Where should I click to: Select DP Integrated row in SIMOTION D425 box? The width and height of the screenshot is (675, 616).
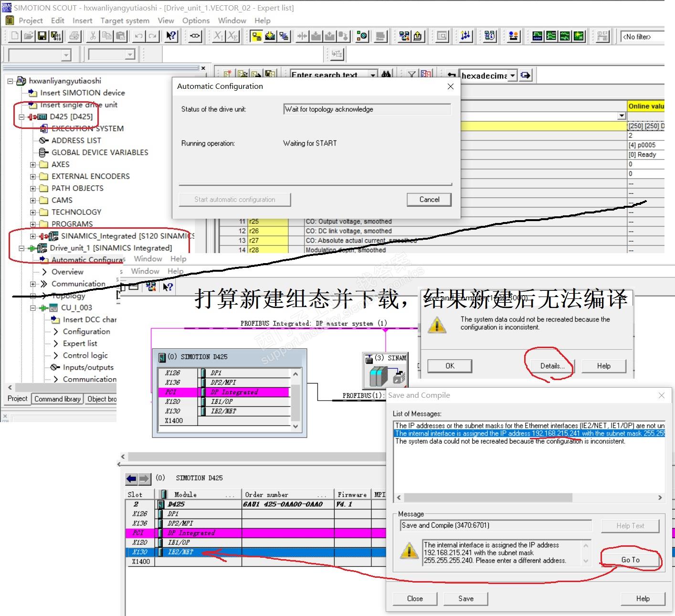point(224,392)
